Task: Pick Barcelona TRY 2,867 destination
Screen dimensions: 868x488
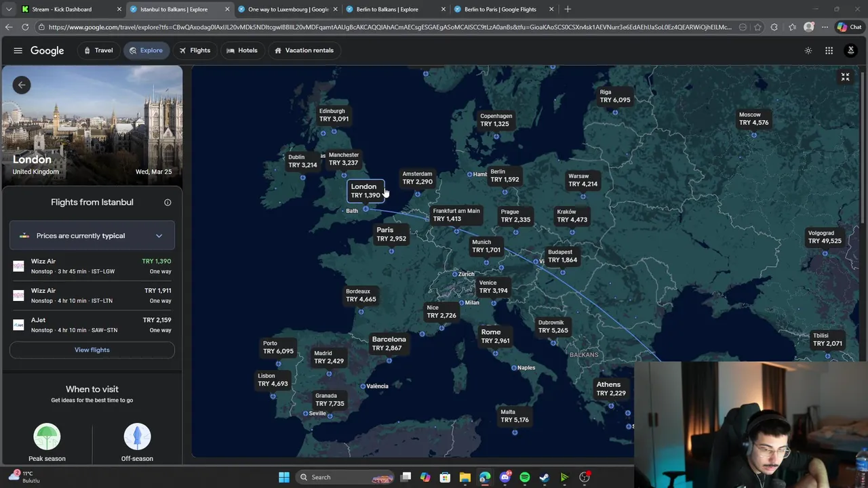Action: pos(389,344)
